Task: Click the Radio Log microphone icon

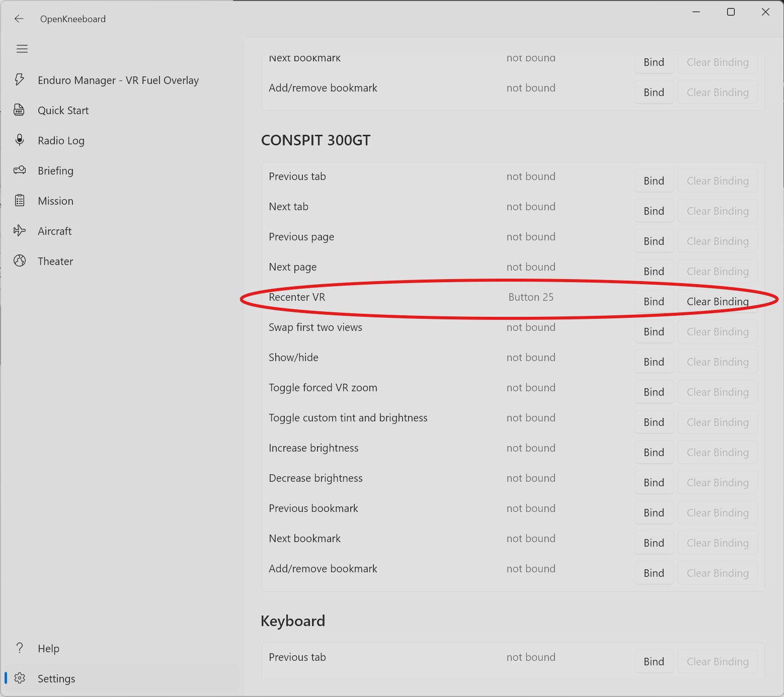Action: tap(20, 140)
